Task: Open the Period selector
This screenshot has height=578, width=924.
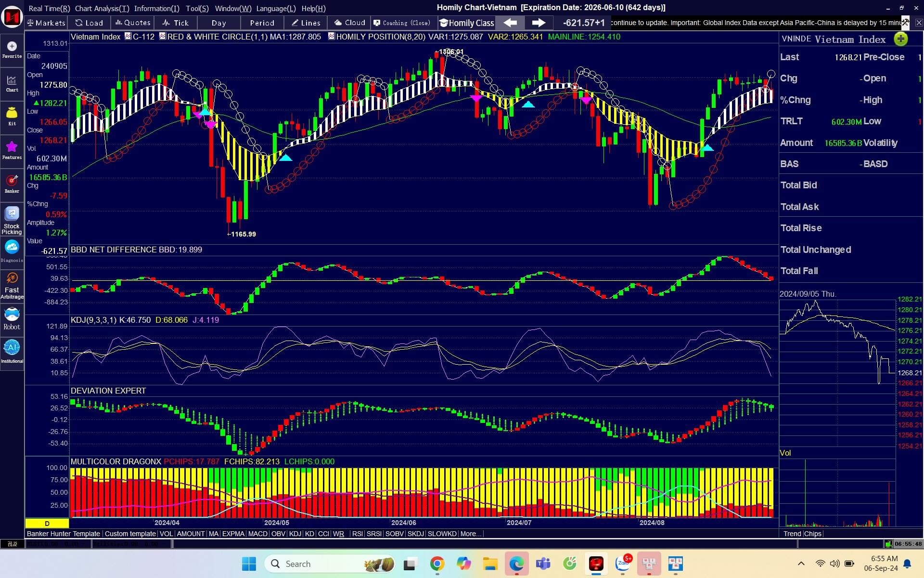Action: [262, 23]
